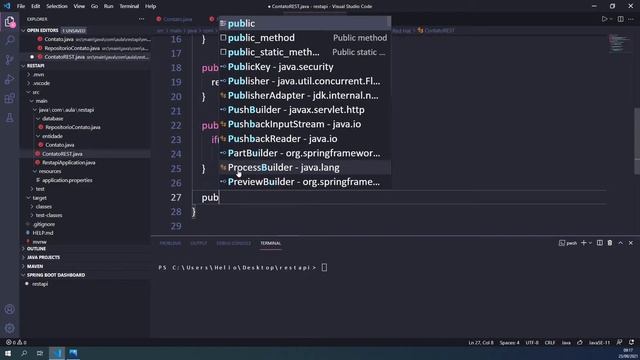Click the Run Java play button

coord(604,19)
